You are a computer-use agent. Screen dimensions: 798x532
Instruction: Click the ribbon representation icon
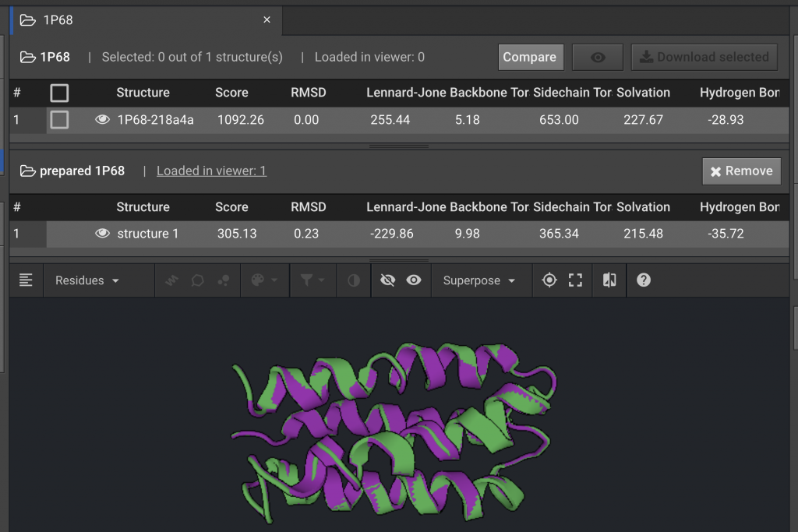(171, 280)
